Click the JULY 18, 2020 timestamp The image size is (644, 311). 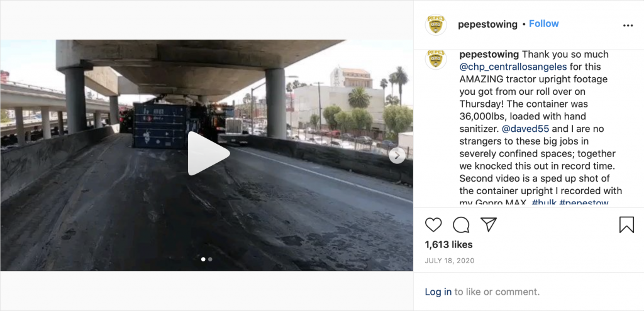[449, 261]
